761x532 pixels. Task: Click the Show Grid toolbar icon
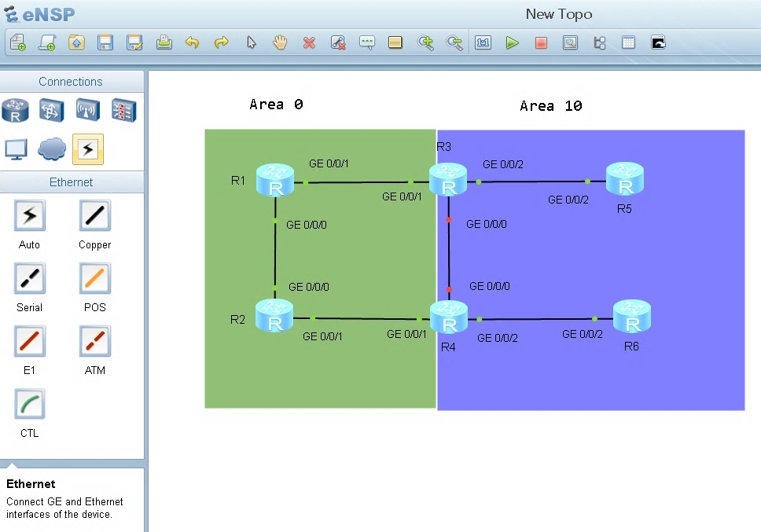[628, 42]
